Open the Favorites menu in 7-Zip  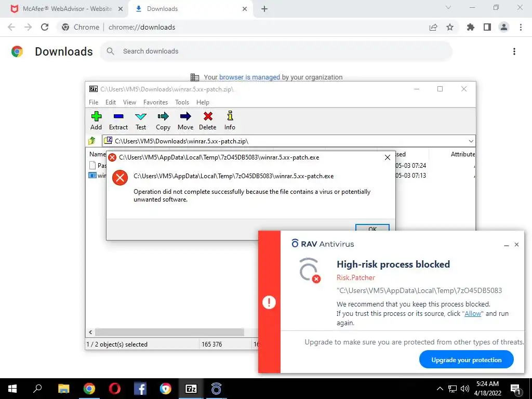(x=155, y=102)
